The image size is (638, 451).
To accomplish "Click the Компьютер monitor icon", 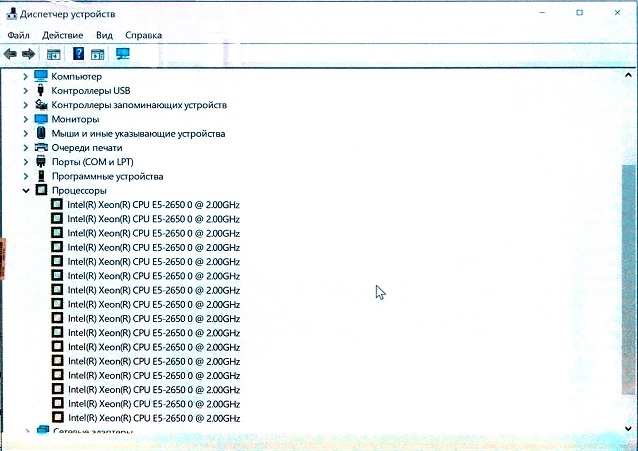I will click(x=41, y=76).
